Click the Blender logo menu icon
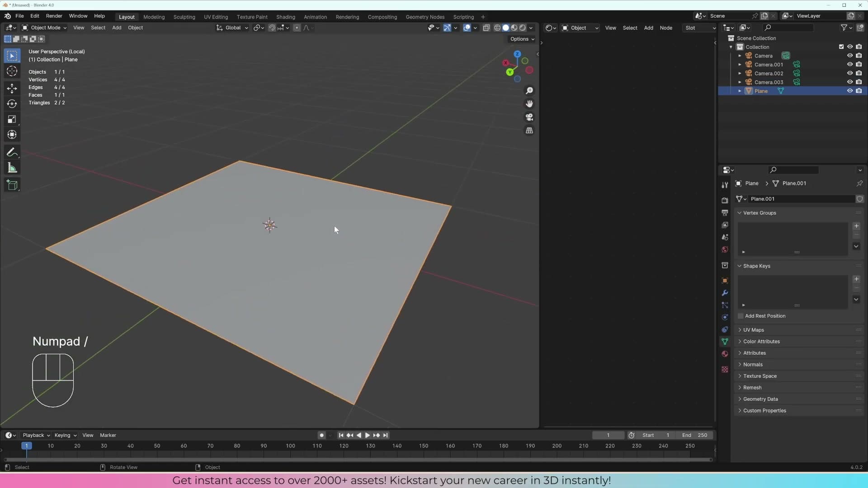Screen dimensions: 868x488 [8, 16]
